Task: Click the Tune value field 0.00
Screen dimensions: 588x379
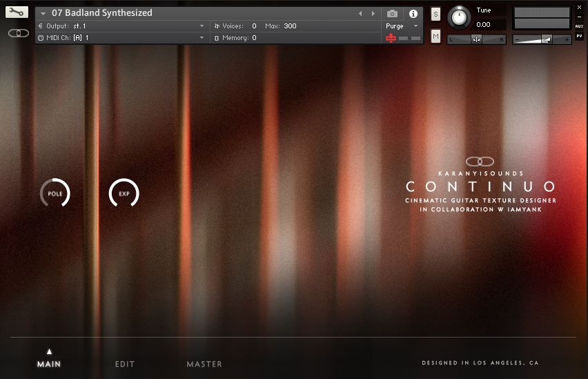Action: (489, 24)
